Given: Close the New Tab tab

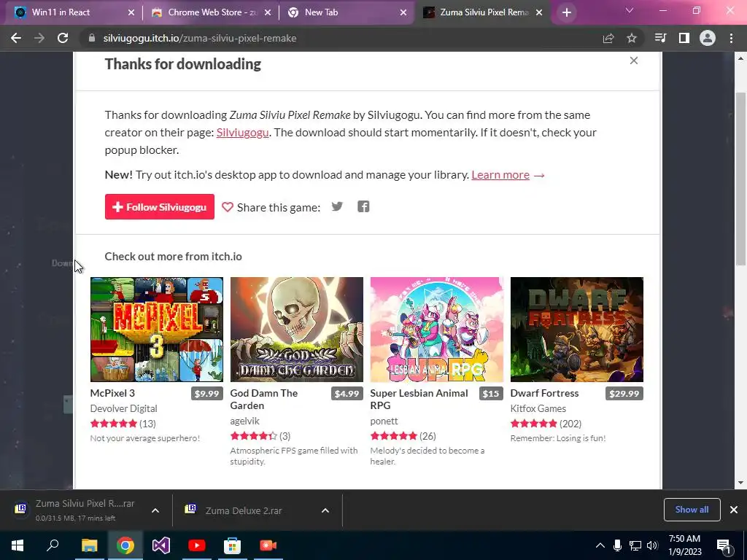Looking at the screenshot, I should tap(403, 13).
